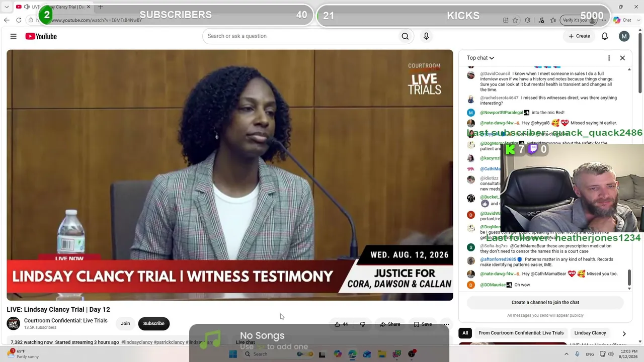The height and width of the screenshot is (362, 644).
Task: Click the 13.5K subscribers text
Action: click(x=40, y=328)
